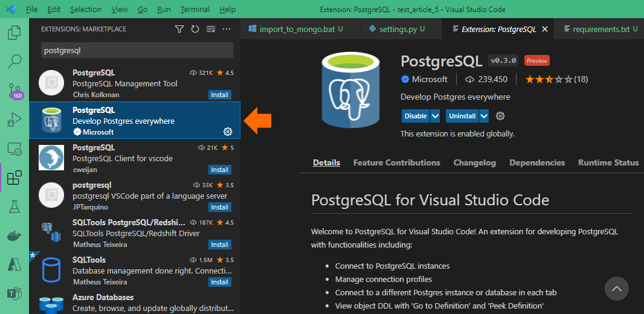Filter extensions with the funnel icon

pyautogui.click(x=179, y=29)
